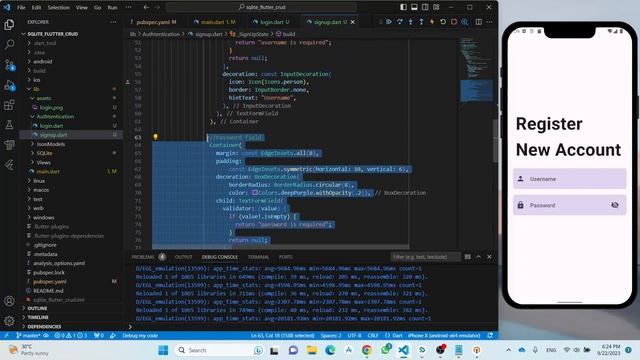Toggle the secondary side bar

425,7
